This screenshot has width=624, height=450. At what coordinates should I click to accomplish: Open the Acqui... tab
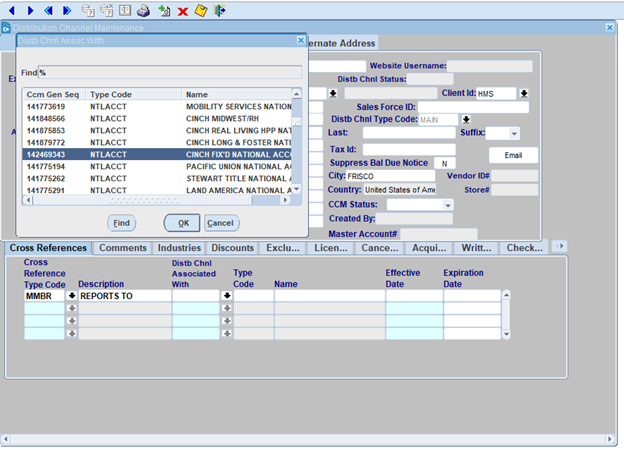(429, 248)
